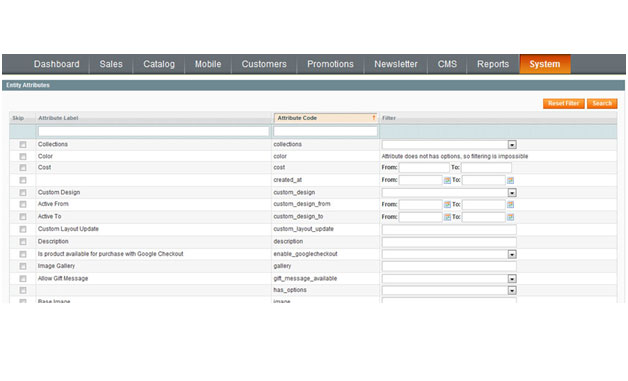Check Skip box for Description
628x381 pixels.
(23, 242)
